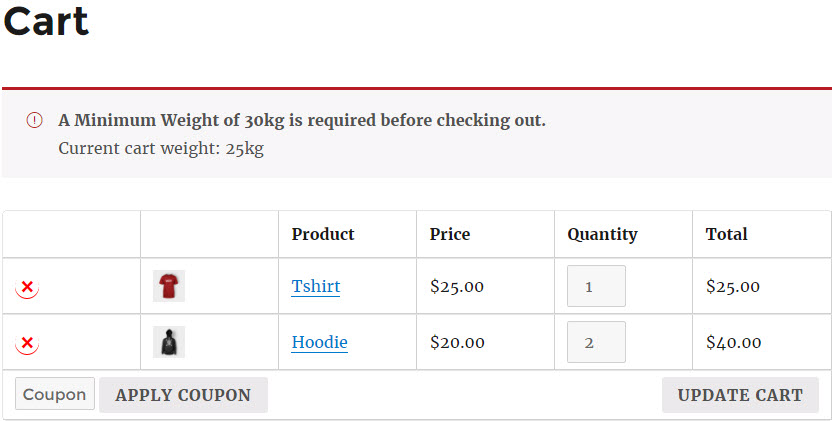Click the Product column header
832x421 pixels.
point(323,234)
